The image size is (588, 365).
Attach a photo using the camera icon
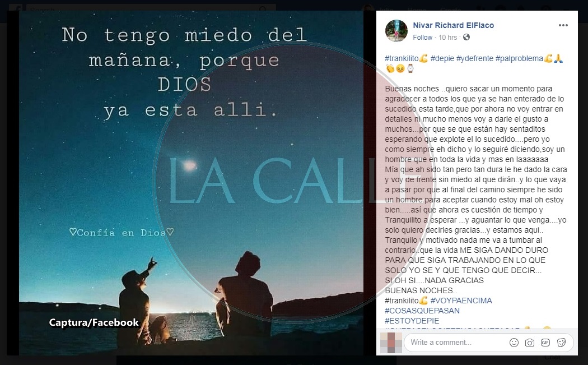tap(530, 343)
